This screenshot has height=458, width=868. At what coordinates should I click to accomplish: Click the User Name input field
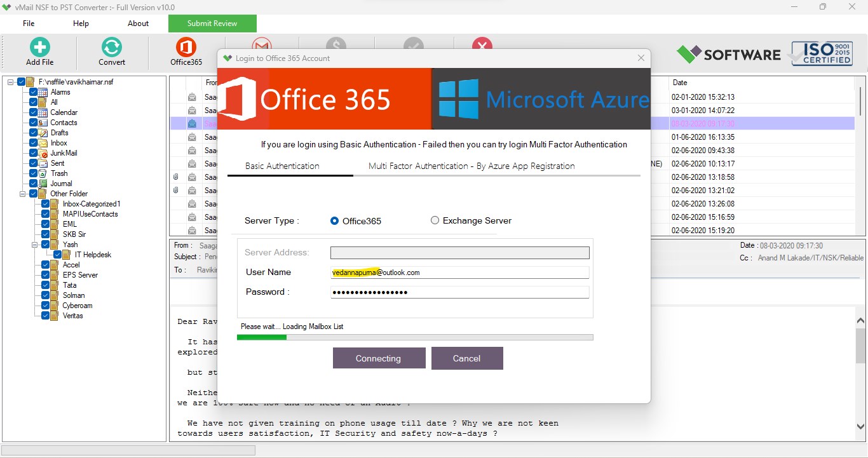(x=459, y=273)
